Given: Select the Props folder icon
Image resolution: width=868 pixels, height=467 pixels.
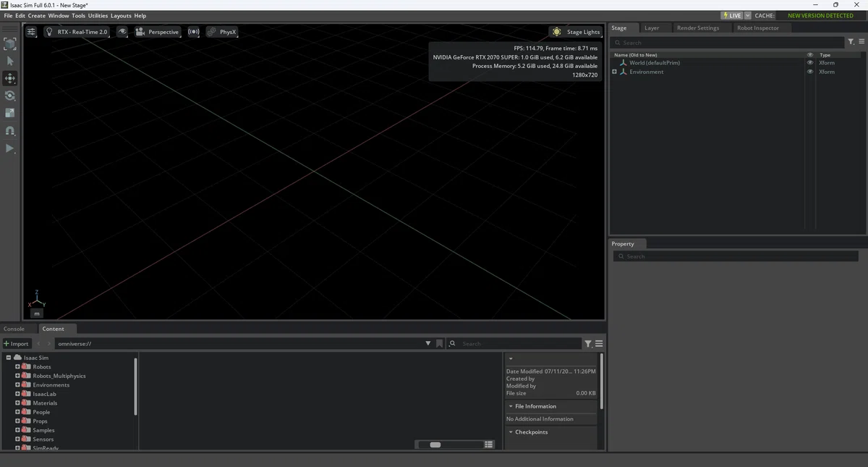Looking at the screenshot, I should pyautogui.click(x=25, y=421).
